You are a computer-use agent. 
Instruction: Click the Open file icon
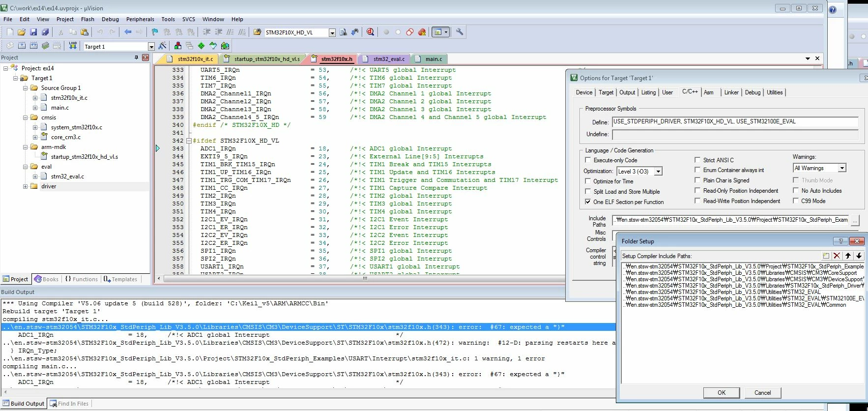click(x=22, y=32)
